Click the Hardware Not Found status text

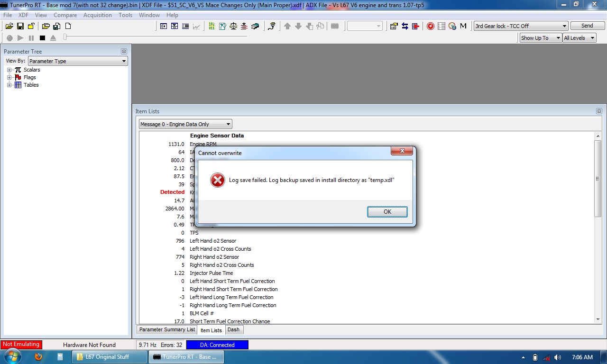(89, 345)
